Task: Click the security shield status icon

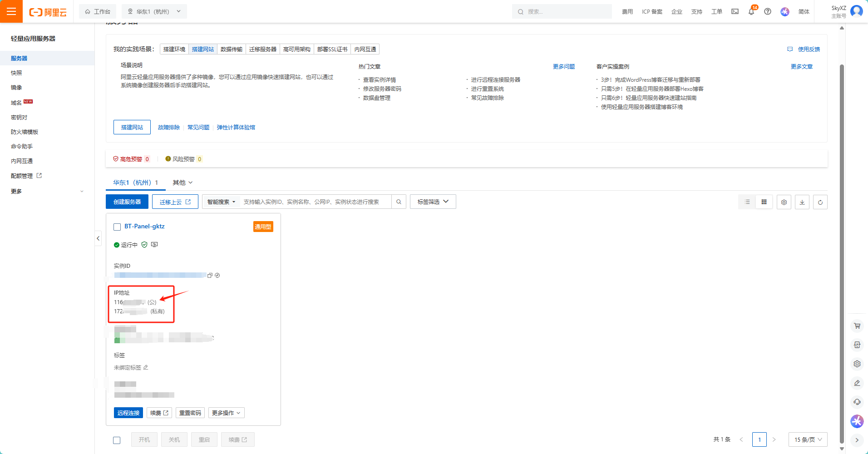Action: pos(144,245)
